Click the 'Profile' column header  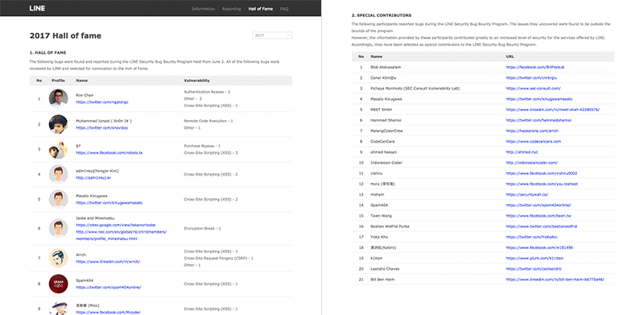click(x=58, y=81)
